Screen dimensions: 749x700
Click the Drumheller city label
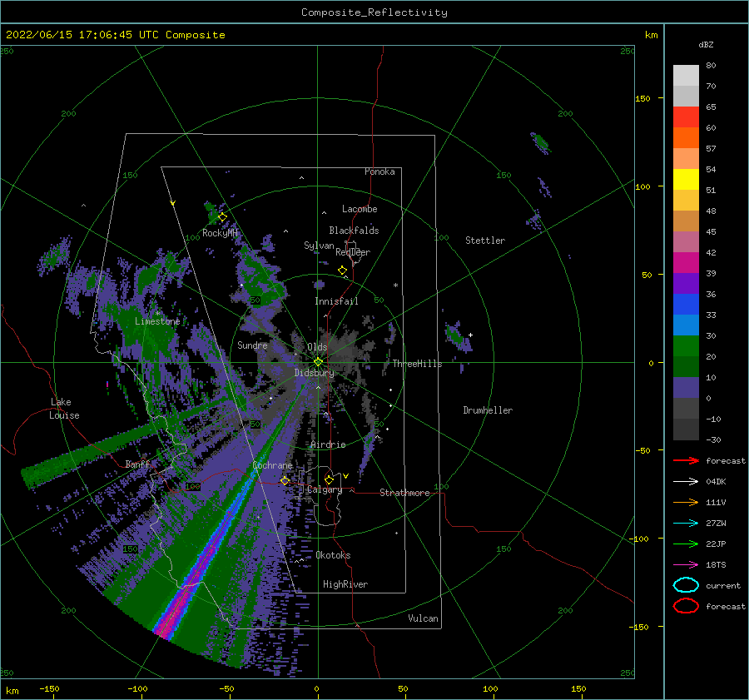pos(488,410)
